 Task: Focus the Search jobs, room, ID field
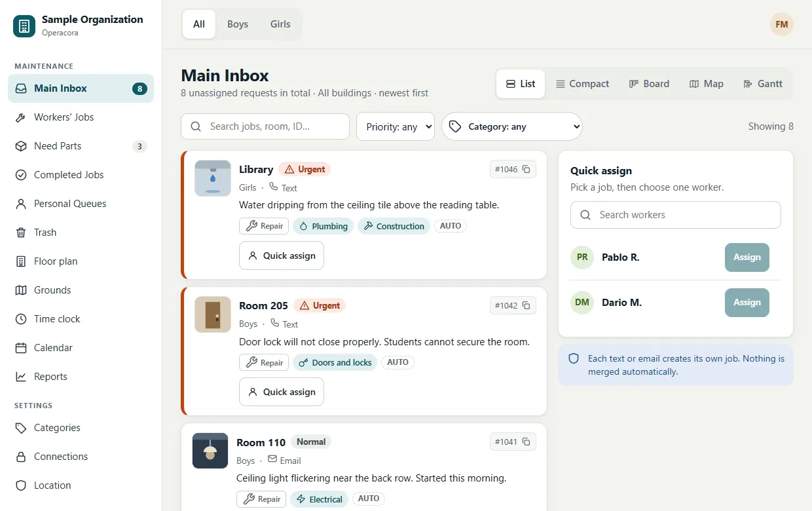tap(265, 126)
